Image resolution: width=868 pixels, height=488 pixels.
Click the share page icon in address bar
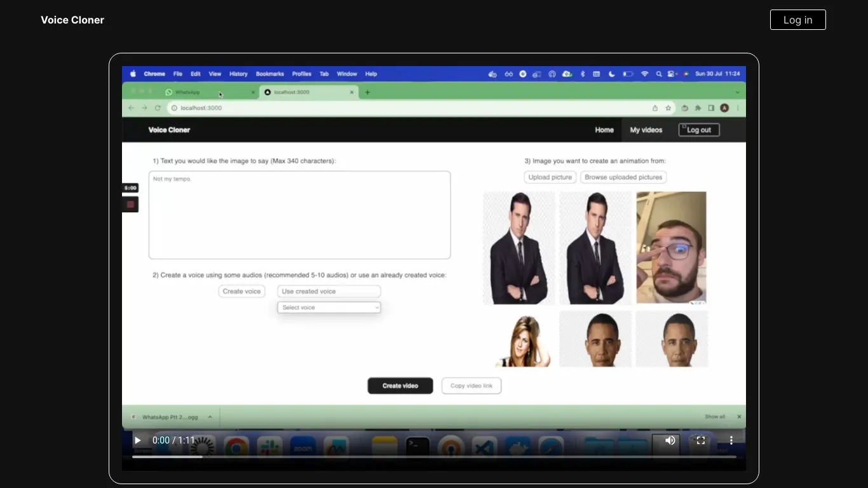[x=655, y=108]
